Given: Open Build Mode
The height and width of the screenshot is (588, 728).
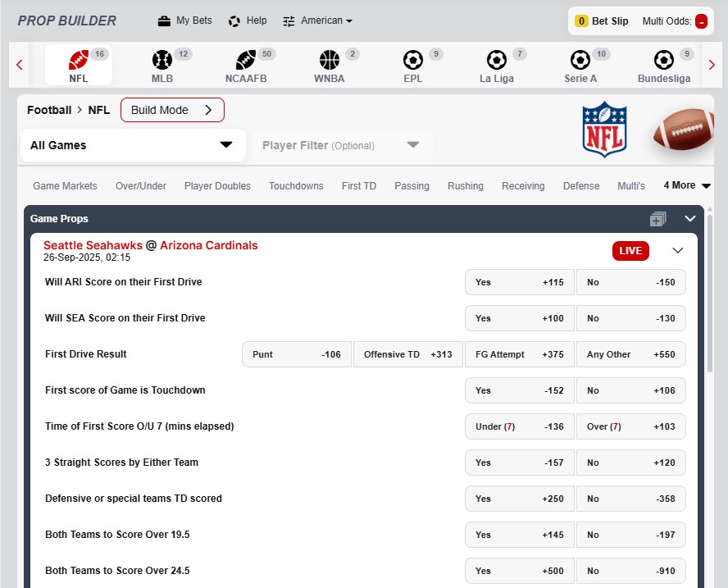Looking at the screenshot, I should (172, 110).
